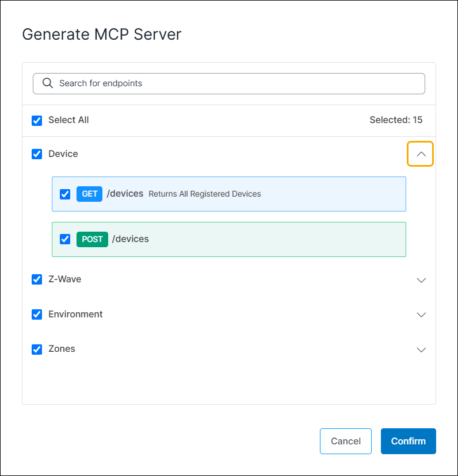Image resolution: width=458 pixels, height=476 pixels.
Task: Expand the Z-Wave section
Action: pyautogui.click(x=421, y=280)
